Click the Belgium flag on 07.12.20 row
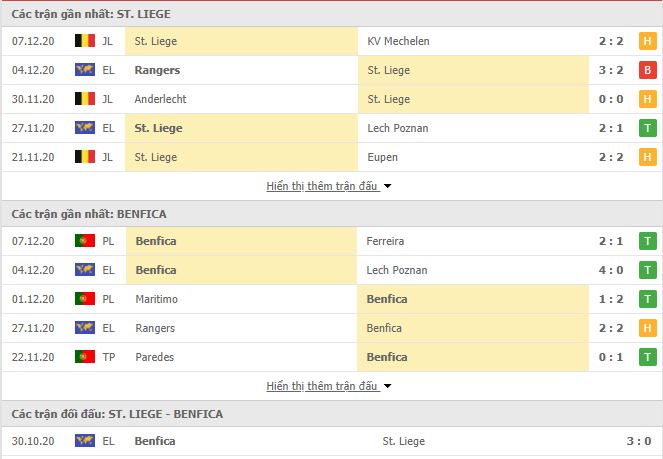663x459 pixels. (x=85, y=41)
